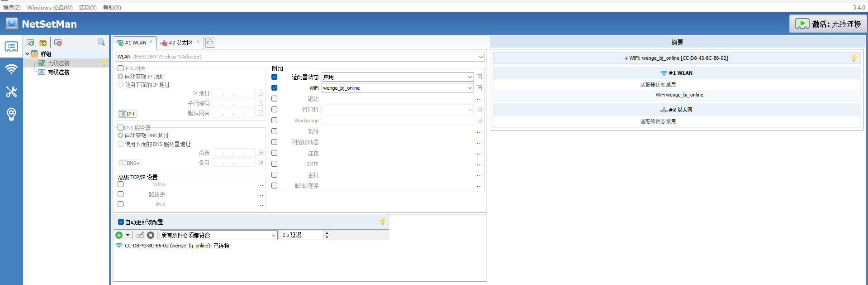
Task: Click the add new group folder icon
Action: coord(43,43)
